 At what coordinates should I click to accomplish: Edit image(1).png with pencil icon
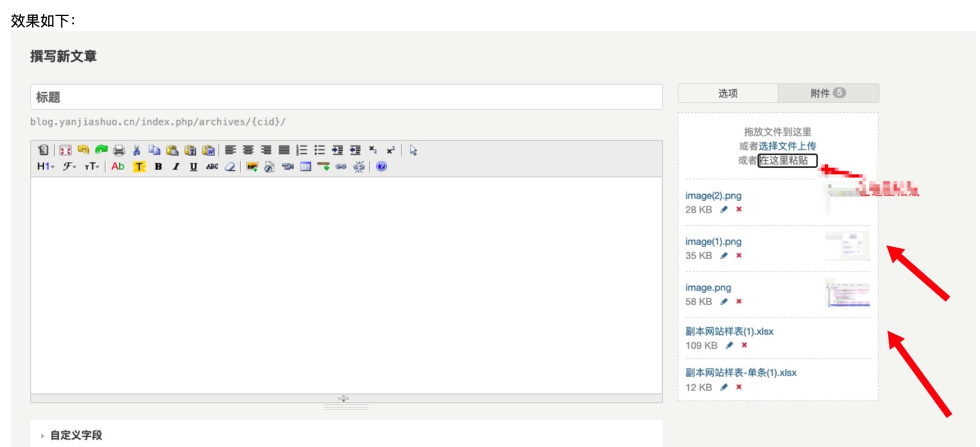click(x=724, y=256)
